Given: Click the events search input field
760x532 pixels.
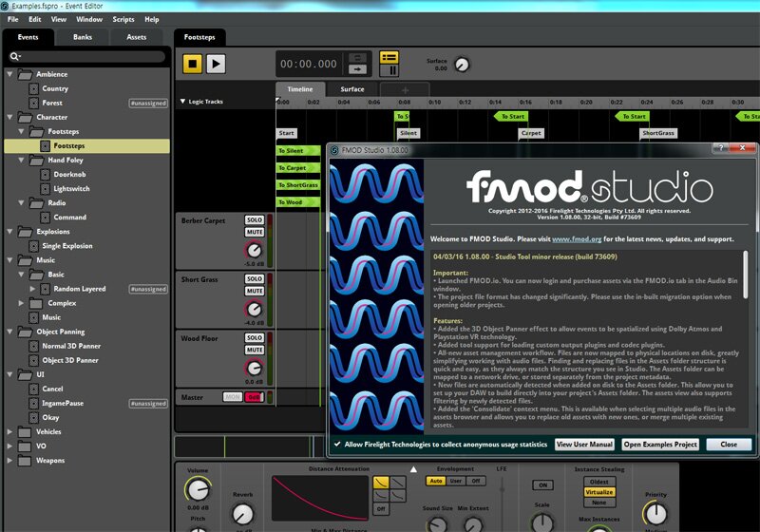Looking at the screenshot, I should click(86, 57).
